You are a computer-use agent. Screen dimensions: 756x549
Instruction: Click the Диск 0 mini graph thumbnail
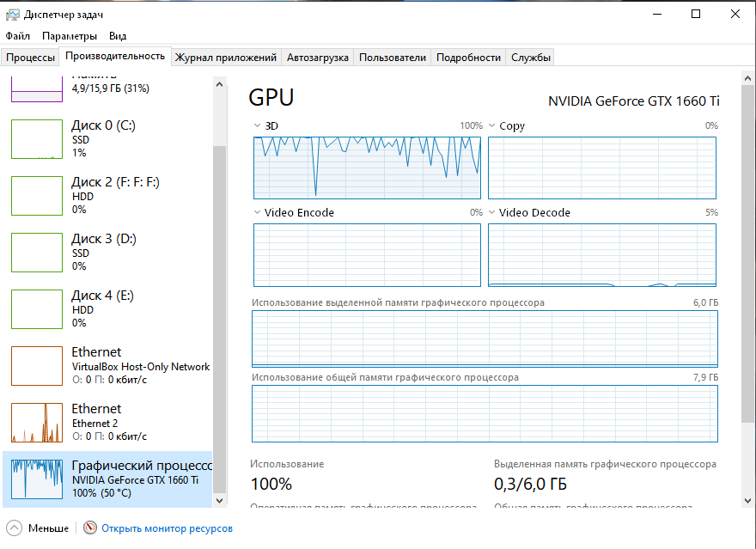coord(37,139)
